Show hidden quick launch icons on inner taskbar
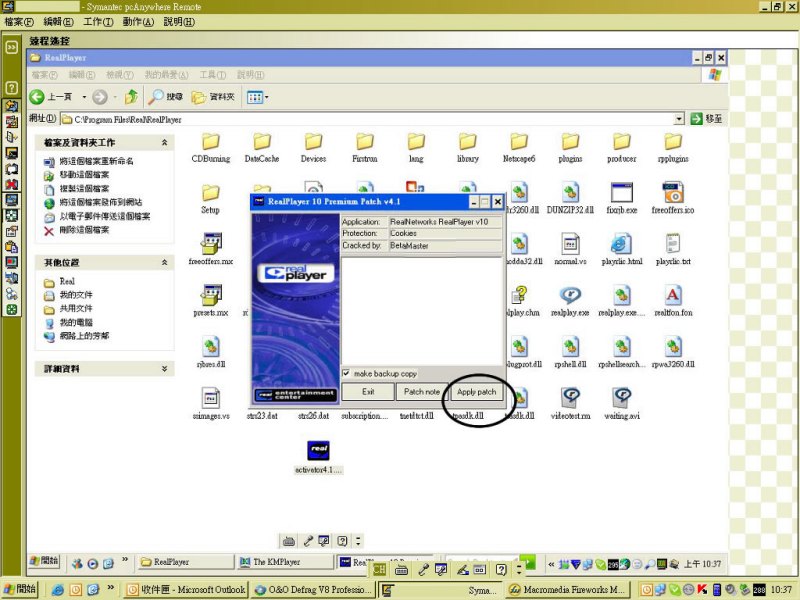This screenshot has height=600, width=800. pyautogui.click(x=125, y=560)
